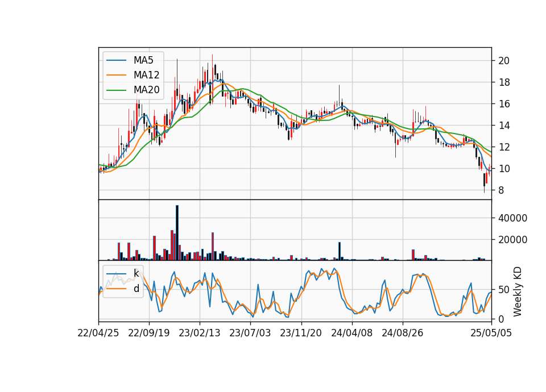Click the KD axis value 0
546x392 pixels.
(501, 319)
